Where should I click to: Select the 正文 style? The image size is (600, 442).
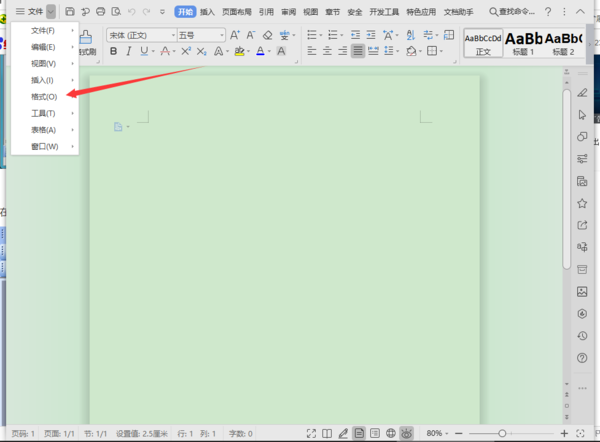[x=483, y=43]
